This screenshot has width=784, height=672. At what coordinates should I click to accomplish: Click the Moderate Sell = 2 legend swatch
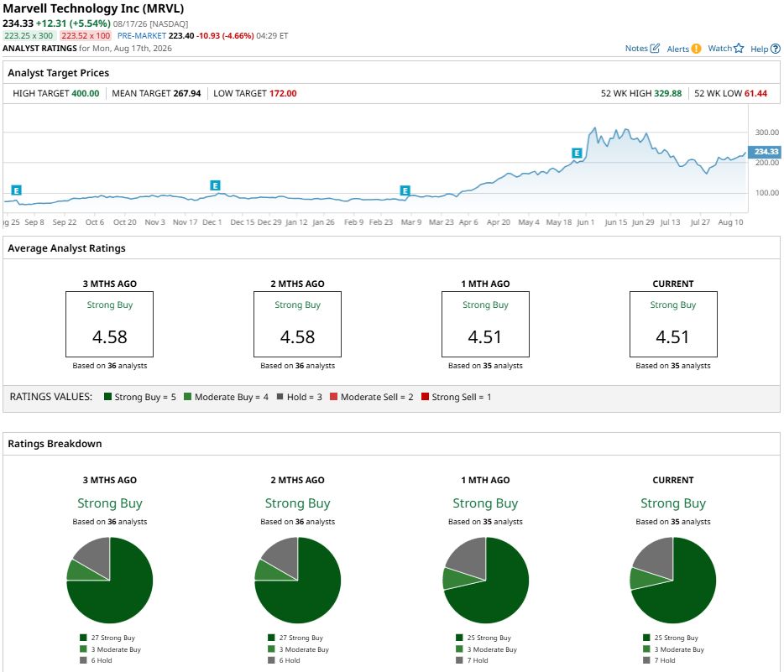[333, 397]
